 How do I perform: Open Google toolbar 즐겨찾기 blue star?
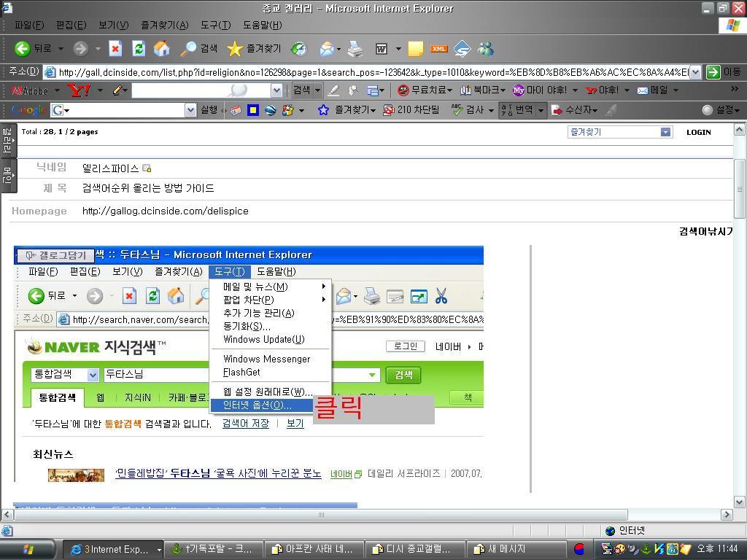(347, 110)
